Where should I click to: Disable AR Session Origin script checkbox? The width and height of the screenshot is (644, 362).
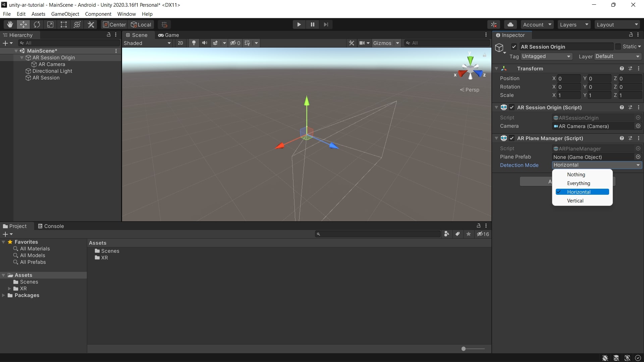tap(512, 107)
